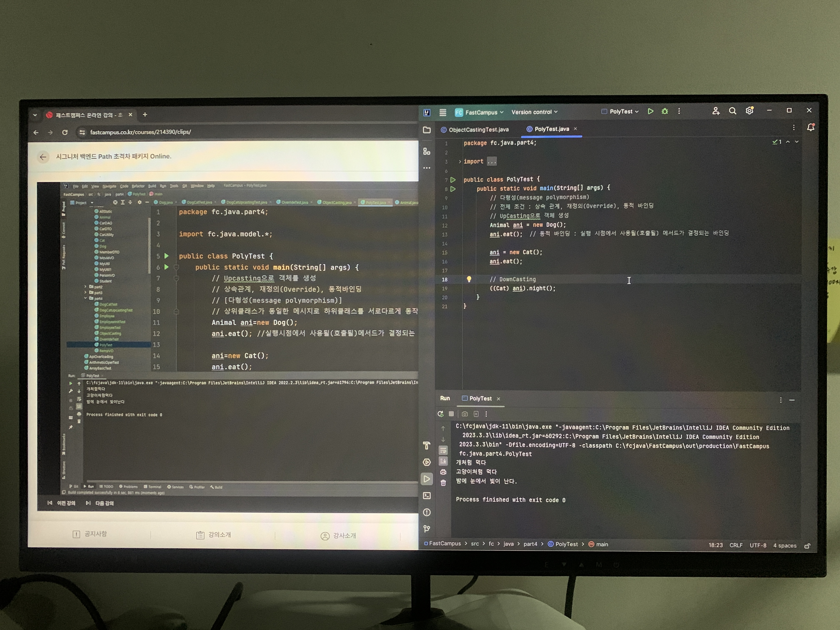Toggle scroll to end in console
840x630 pixels.
click(x=443, y=461)
